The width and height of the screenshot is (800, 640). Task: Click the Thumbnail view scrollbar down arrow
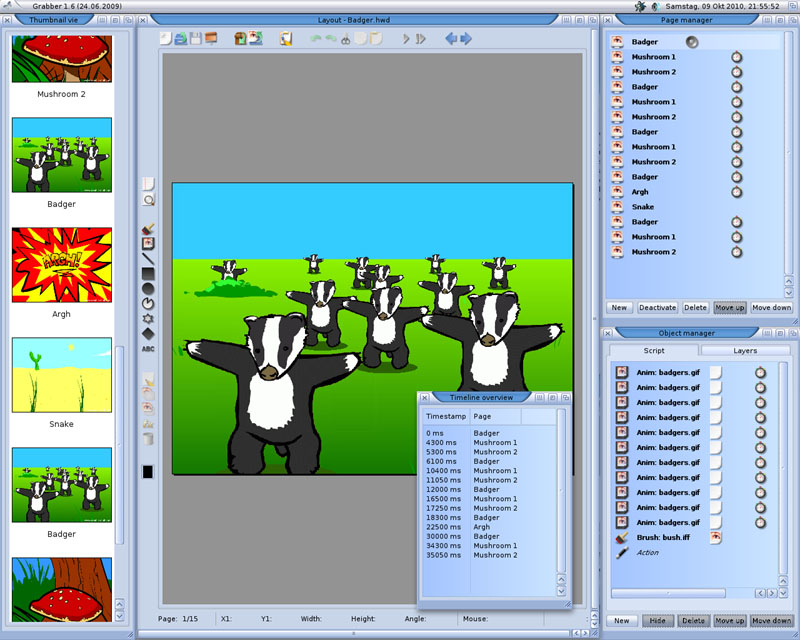coord(119,616)
